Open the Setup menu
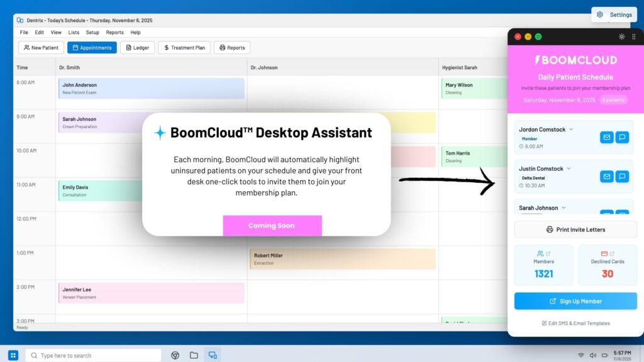This screenshot has width=644, height=362. pyautogui.click(x=92, y=33)
